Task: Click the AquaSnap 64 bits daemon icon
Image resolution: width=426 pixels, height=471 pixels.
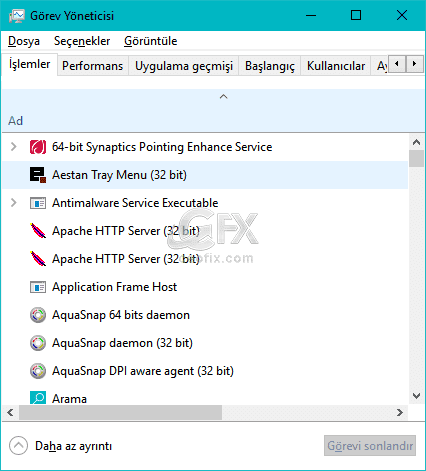Action: (x=38, y=315)
